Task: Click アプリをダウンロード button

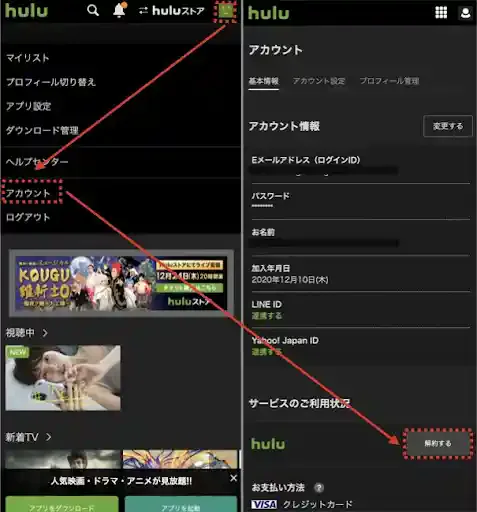Action: click(x=62, y=504)
